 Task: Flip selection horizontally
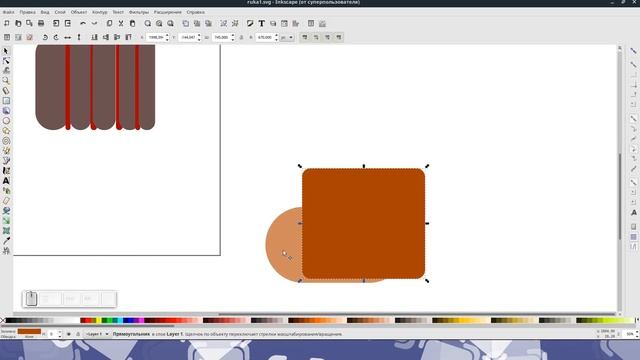click(x=68, y=37)
